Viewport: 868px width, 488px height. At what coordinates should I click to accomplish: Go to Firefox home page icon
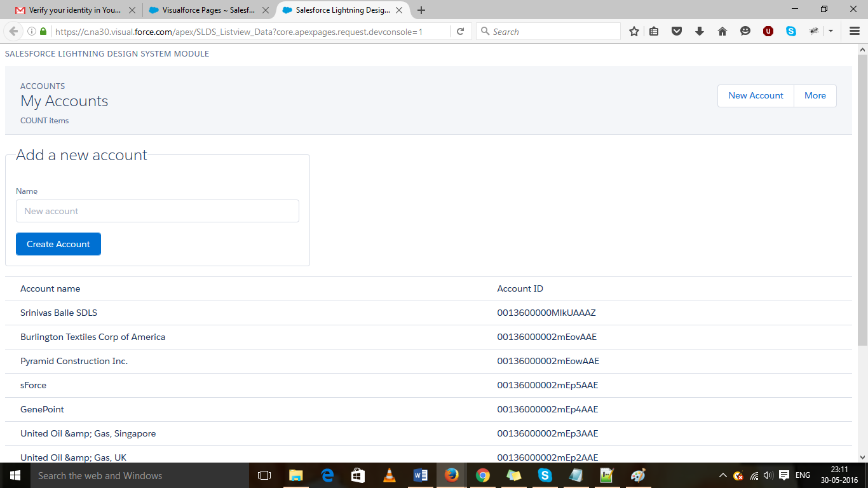point(722,31)
